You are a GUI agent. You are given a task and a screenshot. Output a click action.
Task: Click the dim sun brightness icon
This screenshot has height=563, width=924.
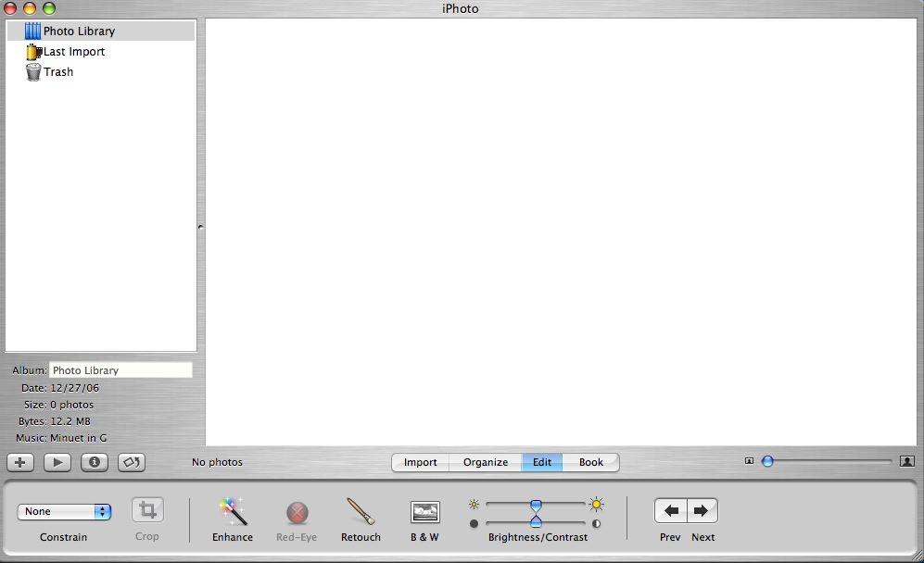pos(474,504)
